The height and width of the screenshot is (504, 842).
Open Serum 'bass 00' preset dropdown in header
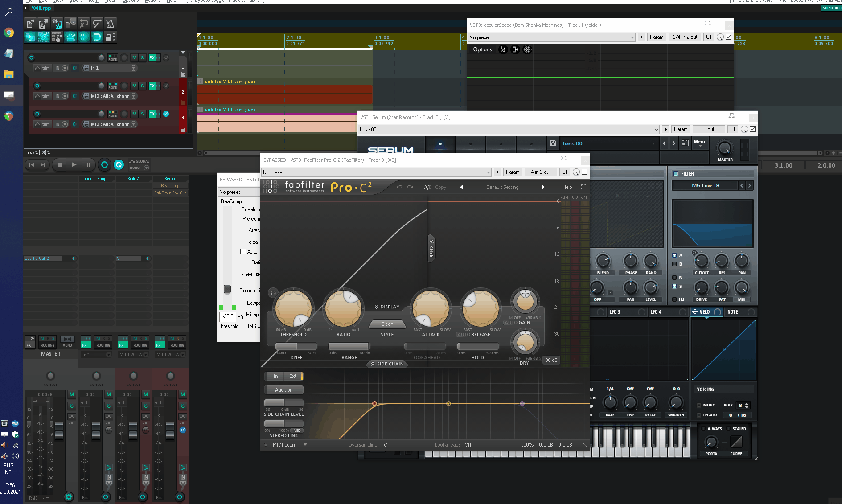click(509, 130)
